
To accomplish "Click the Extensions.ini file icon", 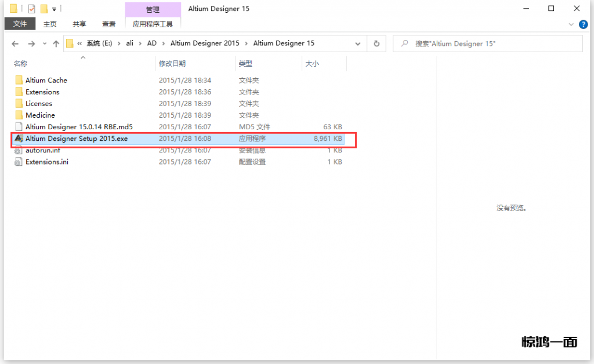I will point(19,162).
